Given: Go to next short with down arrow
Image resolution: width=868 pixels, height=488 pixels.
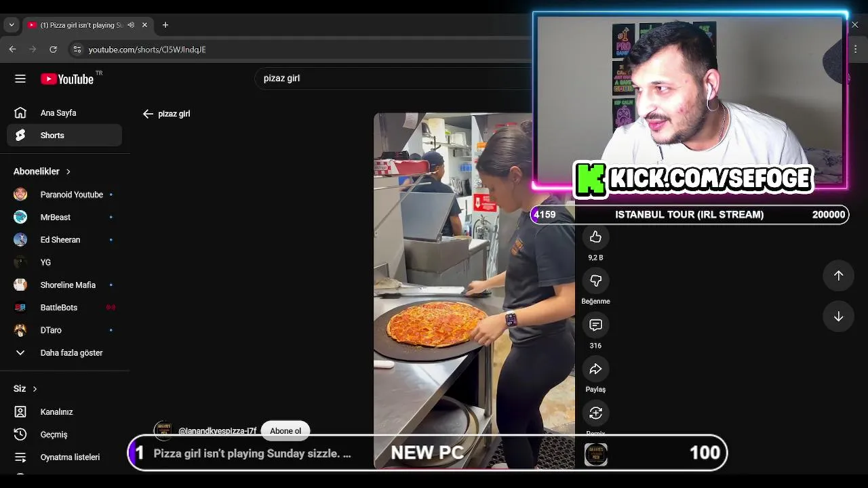Looking at the screenshot, I should [838, 317].
